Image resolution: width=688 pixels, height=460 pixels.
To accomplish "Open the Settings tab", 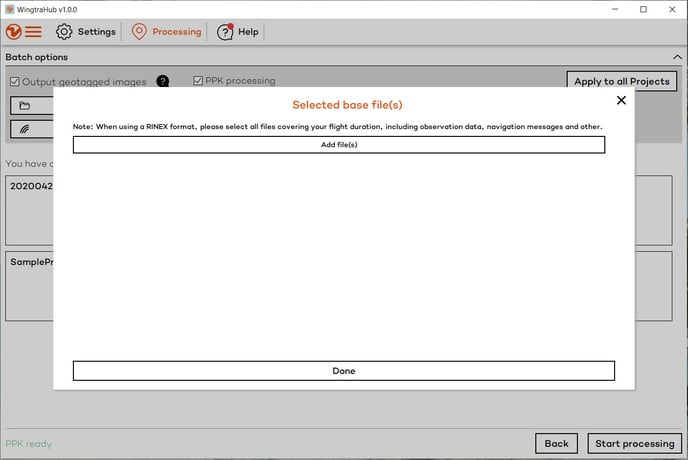I will coord(96,32).
